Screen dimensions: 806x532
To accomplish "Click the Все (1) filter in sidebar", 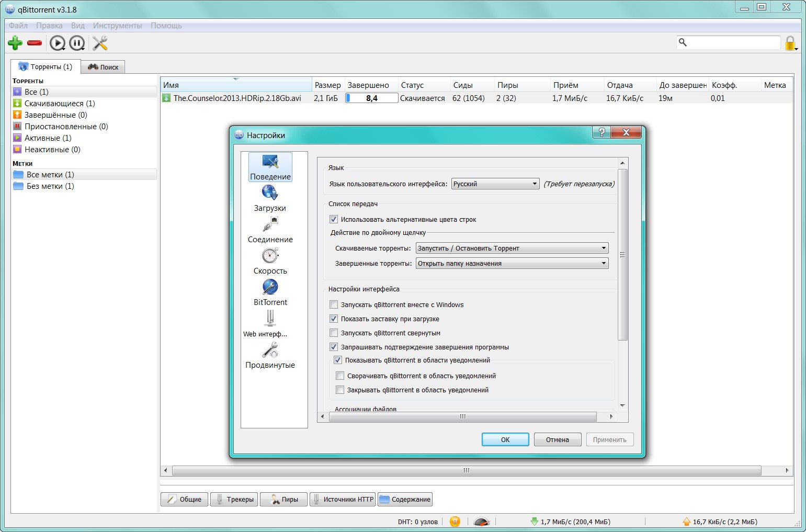I will point(84,92).
